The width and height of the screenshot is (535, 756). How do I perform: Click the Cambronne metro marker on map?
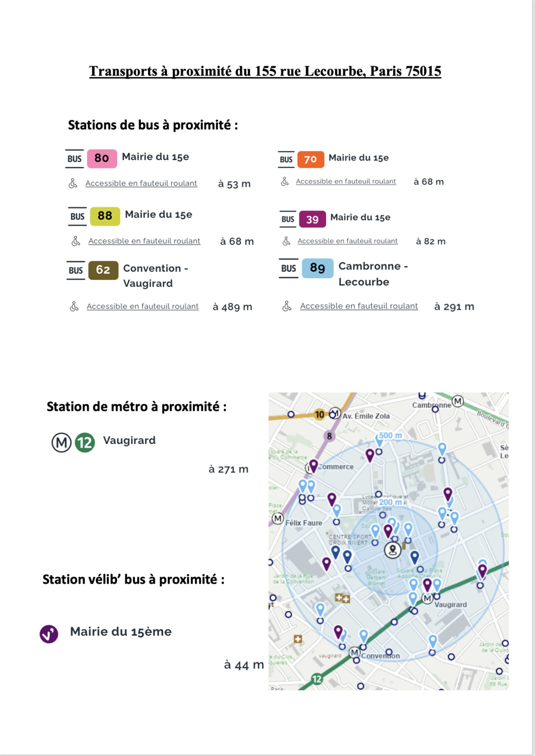point(458,401)
